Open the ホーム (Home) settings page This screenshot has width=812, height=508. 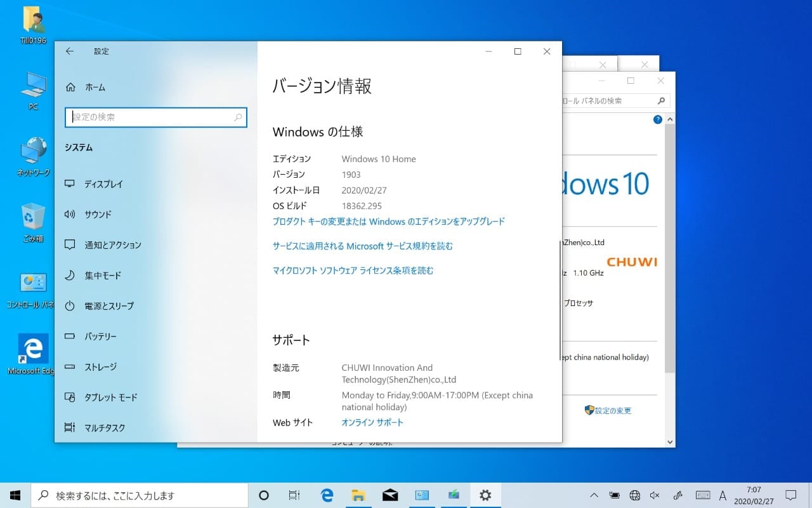[x=95, y=87]
